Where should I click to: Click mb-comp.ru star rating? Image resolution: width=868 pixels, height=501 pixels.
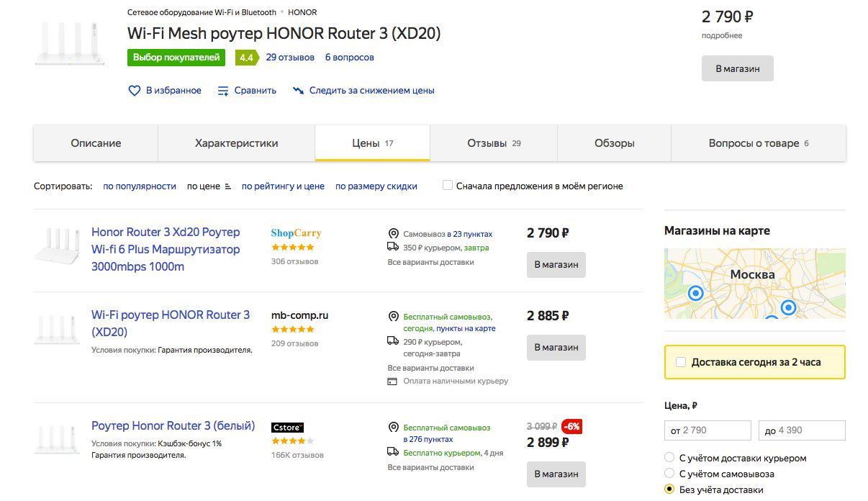[x=293, y=330]
